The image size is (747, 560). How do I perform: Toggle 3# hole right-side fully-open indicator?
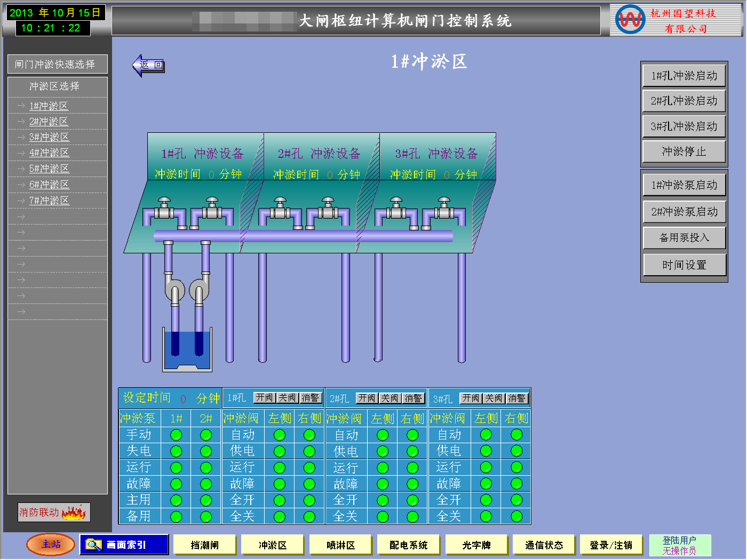point(516,500)
